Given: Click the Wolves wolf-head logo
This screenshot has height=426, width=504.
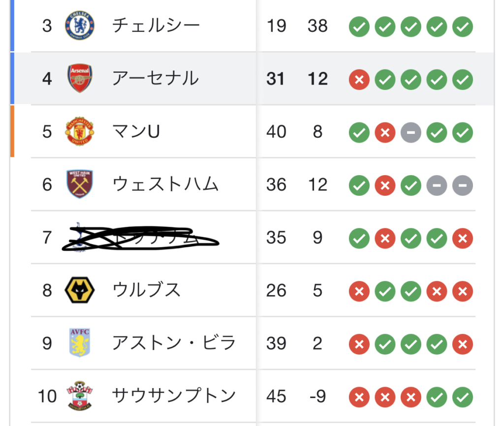Looking at the screenshot, I should tap(80, 290).
